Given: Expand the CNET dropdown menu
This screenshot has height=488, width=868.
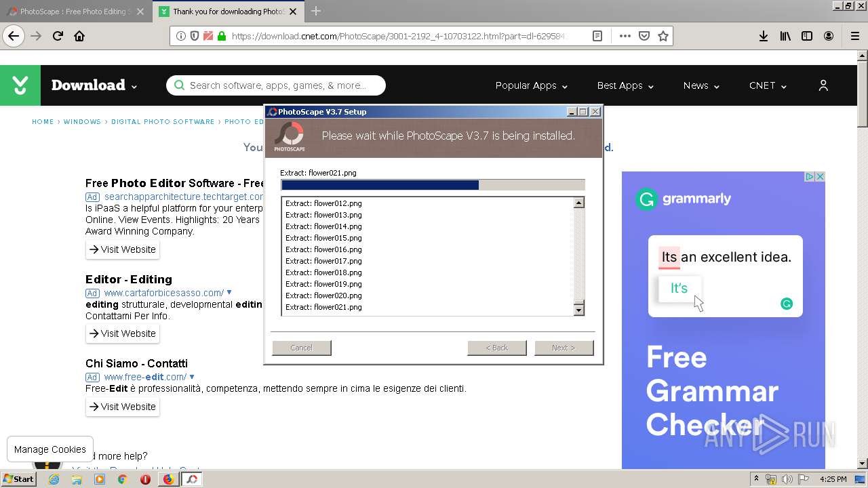Looking at the screenshot, I should [768, 85].
